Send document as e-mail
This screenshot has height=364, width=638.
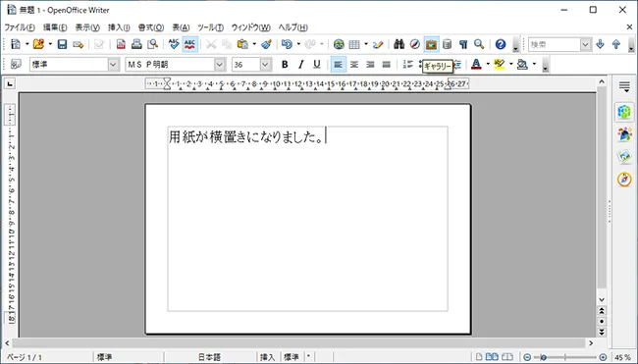pyautogui.click(x=79, y=44)
